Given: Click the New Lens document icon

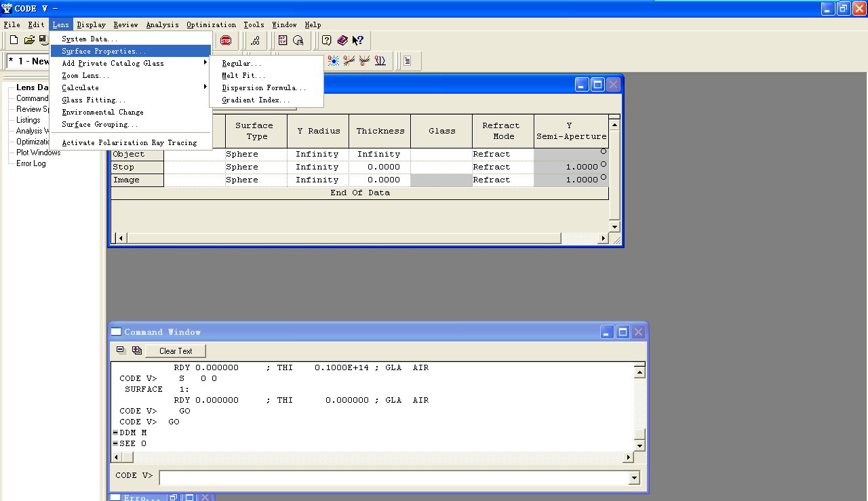Looking at the screenshot, I should pyautogui.click(x=14, y=41).
